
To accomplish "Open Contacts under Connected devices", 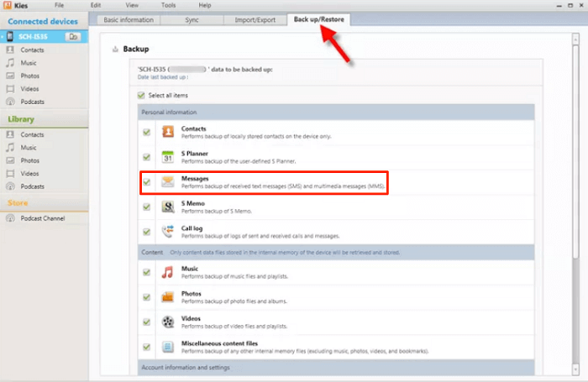I will pos(32,50).
